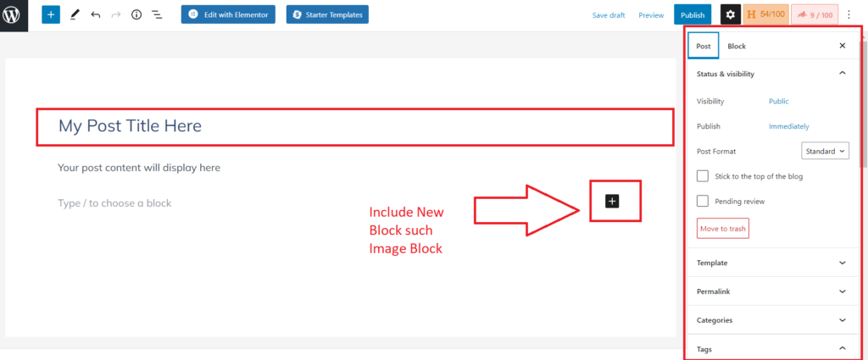Switch to the Post tab
The height and width of the screenshot is (360, 868).
pos(703,46)
